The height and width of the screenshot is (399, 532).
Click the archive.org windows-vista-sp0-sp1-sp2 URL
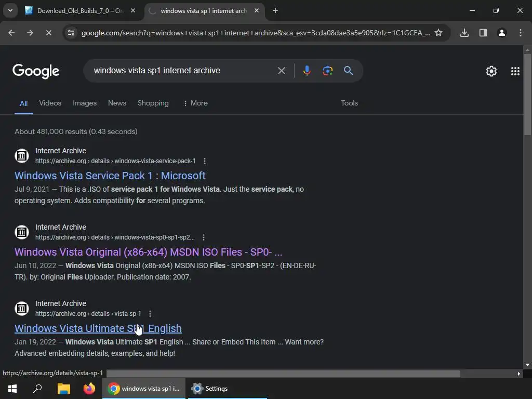point(115,237)
